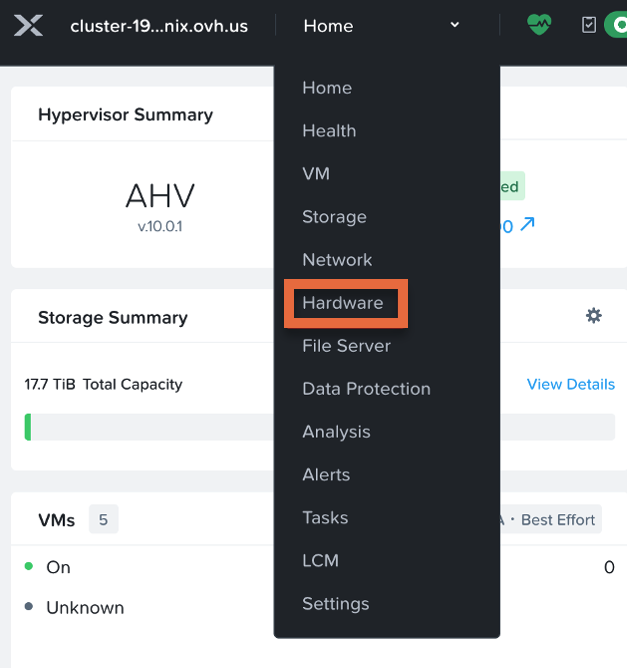
Task: Click View Details storage link
Action: 571,384
